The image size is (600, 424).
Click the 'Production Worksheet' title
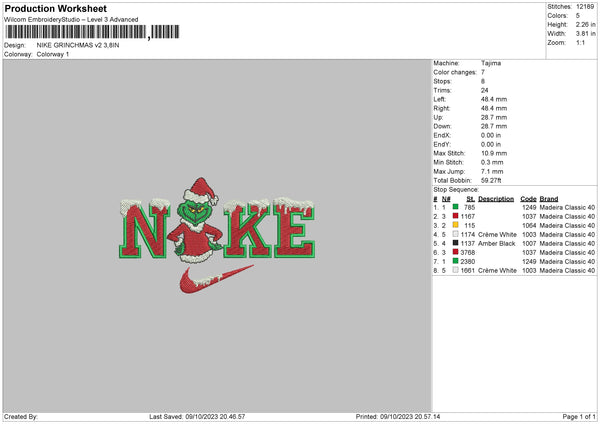tap(55, 8)
